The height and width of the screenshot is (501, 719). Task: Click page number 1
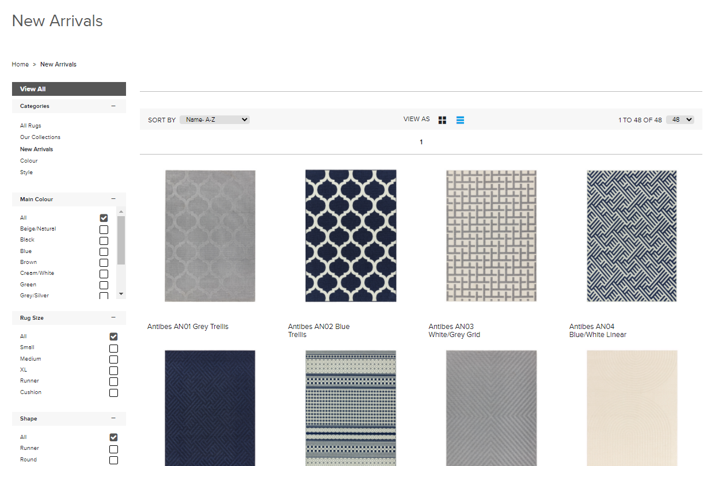(x=421, y=142)
